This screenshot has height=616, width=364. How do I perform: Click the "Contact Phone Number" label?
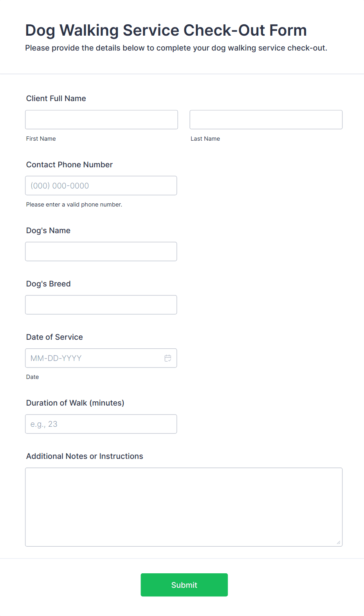click(69, 165)
